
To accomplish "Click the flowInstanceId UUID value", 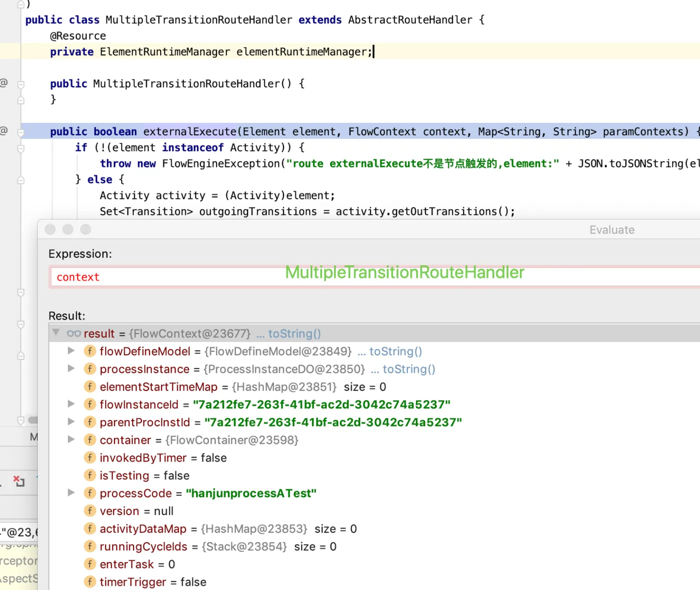I will click(321, 404).
